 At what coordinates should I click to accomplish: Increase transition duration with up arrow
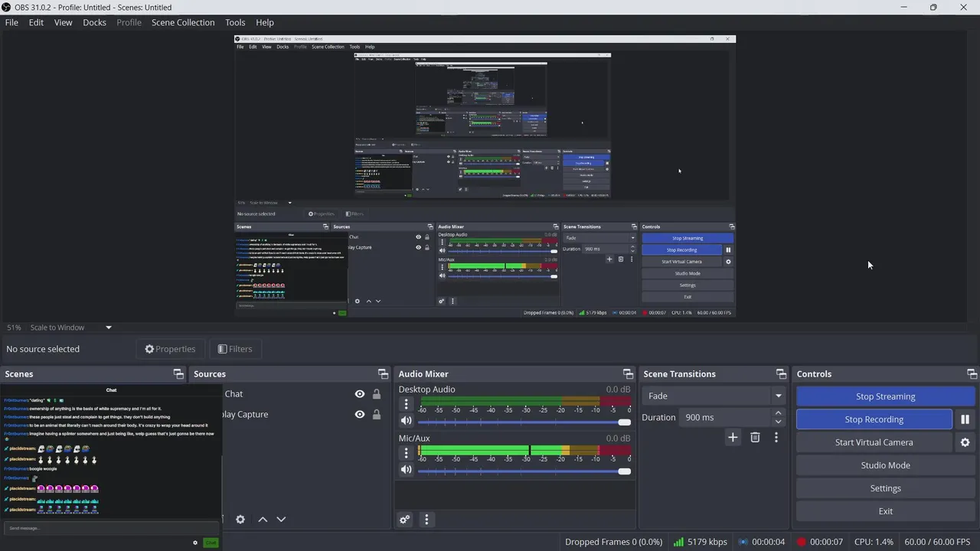coord(779,412)
